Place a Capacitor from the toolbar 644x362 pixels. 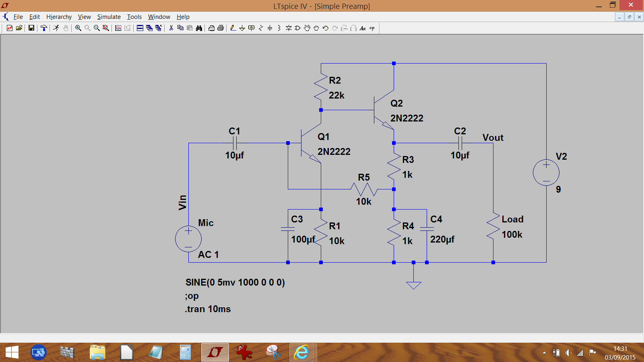click(x=270, y=28)
